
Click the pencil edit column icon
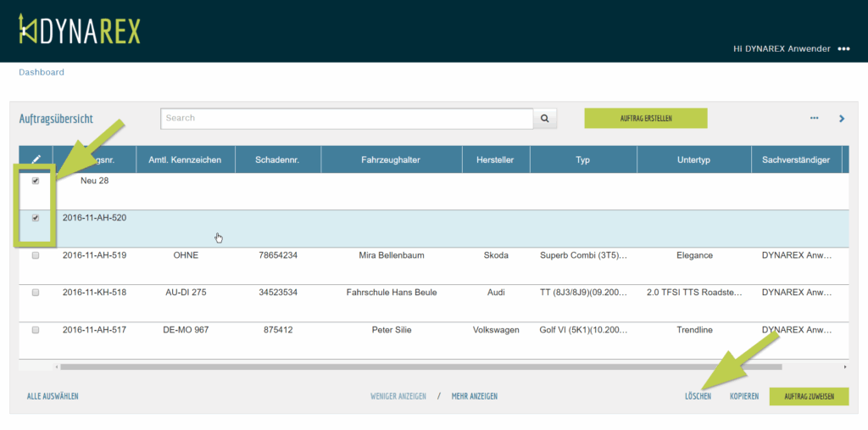tap(36, 159)
